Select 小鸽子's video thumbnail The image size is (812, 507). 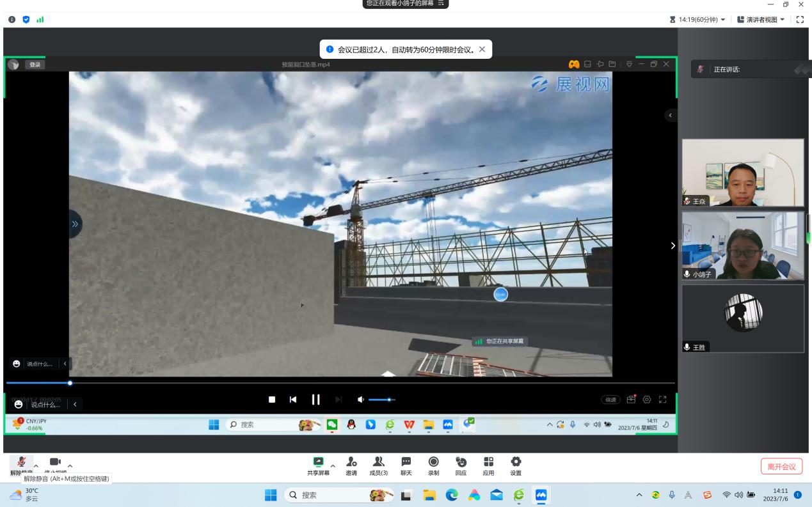click(742, 246)
